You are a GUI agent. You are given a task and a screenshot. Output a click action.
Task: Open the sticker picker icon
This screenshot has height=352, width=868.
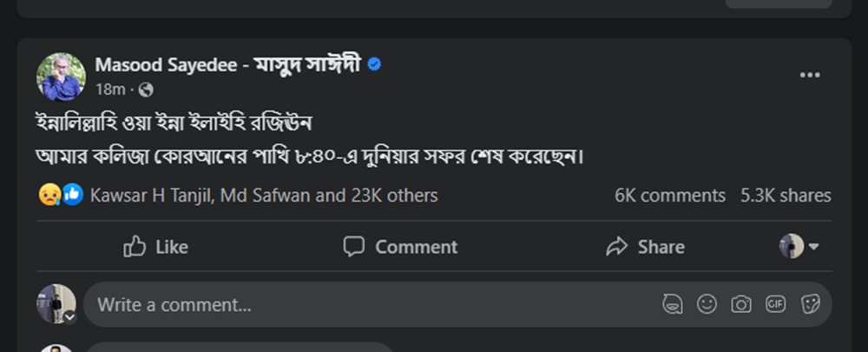pos(810,304)
